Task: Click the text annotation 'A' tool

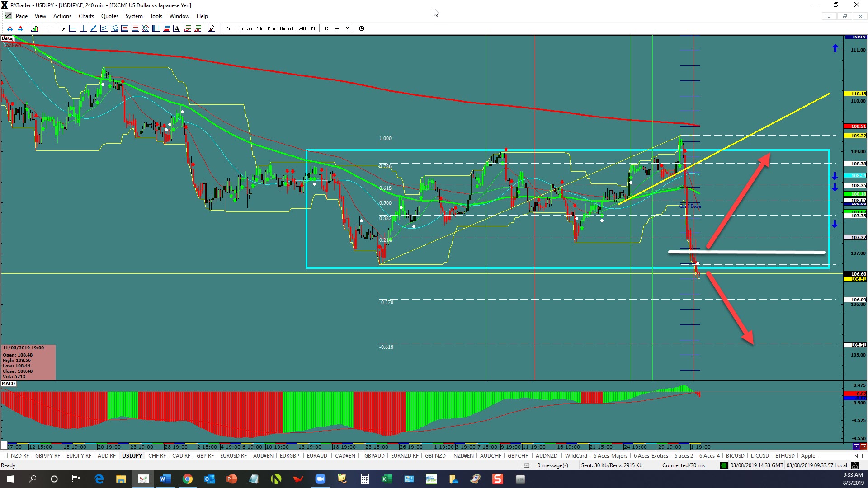Action: click(x=176, y=28)
